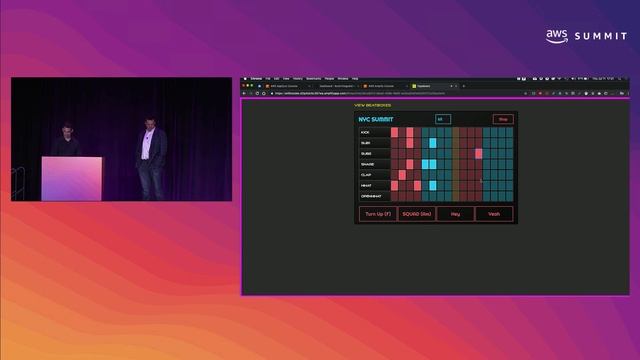Open the File menu
640x360 pixels.
268,79
